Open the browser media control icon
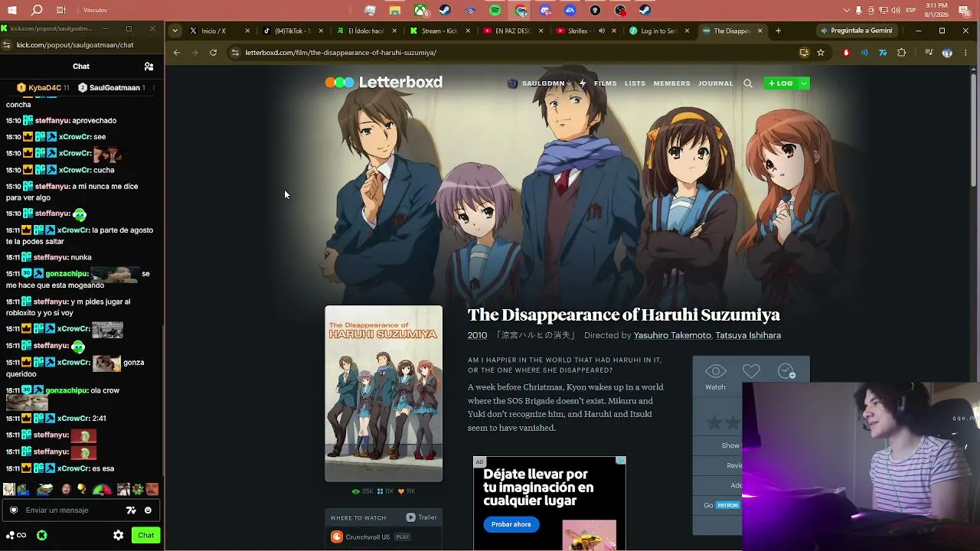 point(928,53)
